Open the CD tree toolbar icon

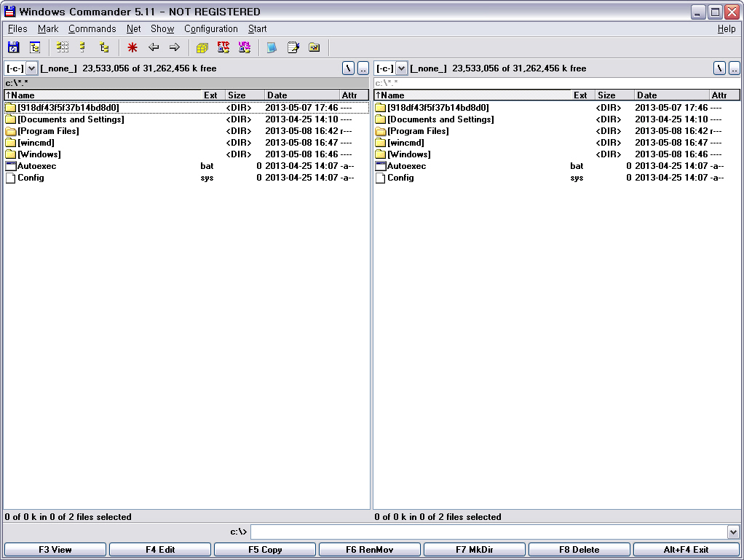(35, 47)
